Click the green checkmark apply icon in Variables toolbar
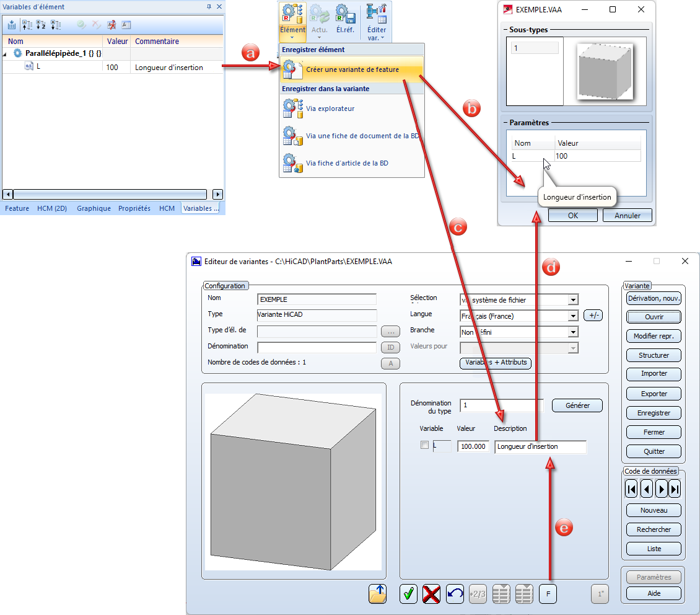The height and width of the screenshot is (615, 700). pyautogui.click(x=81, y=25)
